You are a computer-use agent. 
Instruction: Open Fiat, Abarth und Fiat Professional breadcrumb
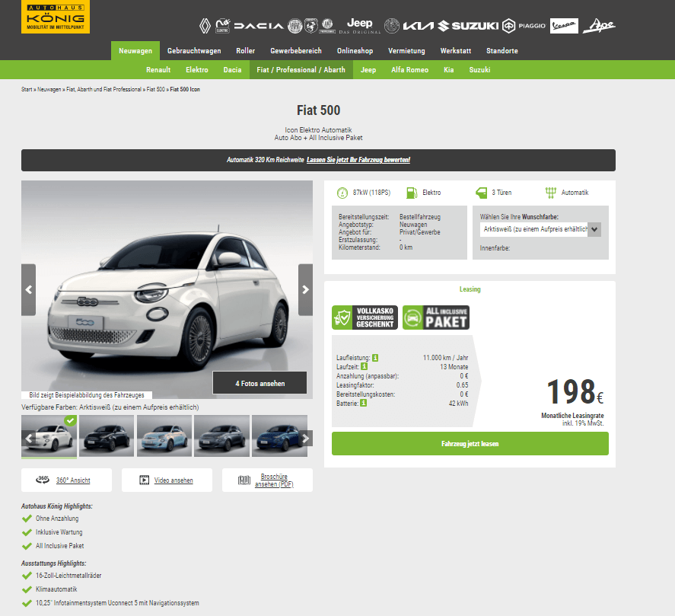tap(103, 90)
